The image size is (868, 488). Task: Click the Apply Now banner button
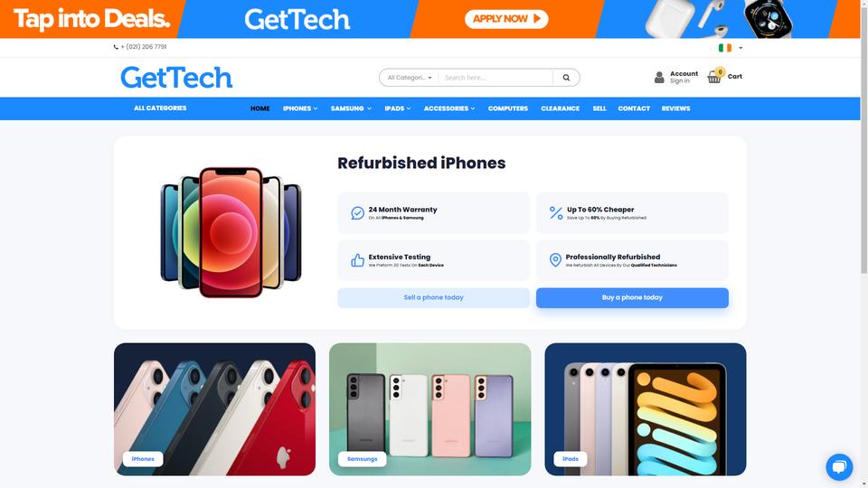(x=506, y=19)
